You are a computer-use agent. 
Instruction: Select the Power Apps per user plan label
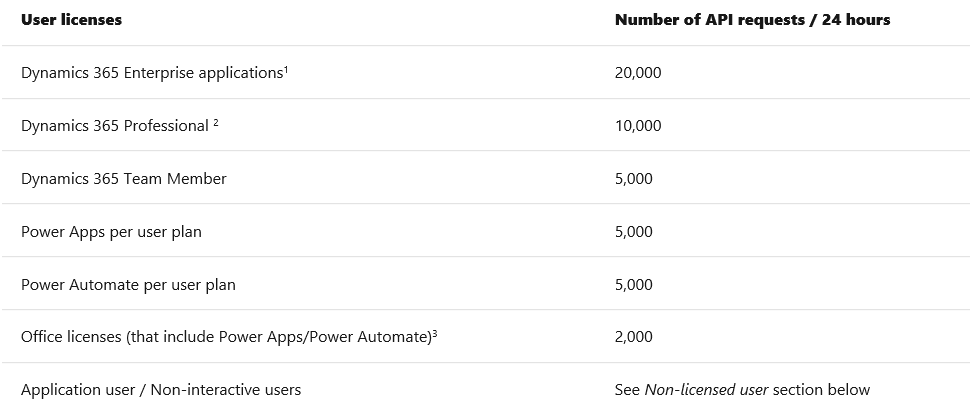(x=111, y=232)
